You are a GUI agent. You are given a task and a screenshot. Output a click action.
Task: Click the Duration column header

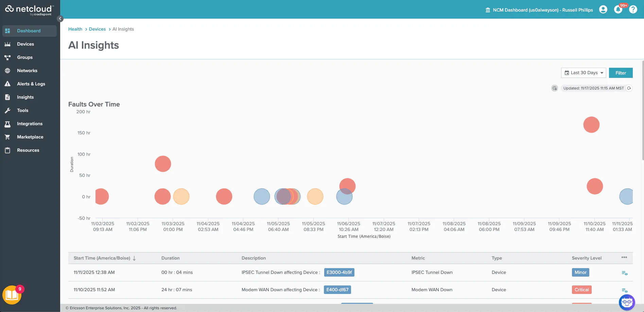pyautogui.click(x=170, y=258)
